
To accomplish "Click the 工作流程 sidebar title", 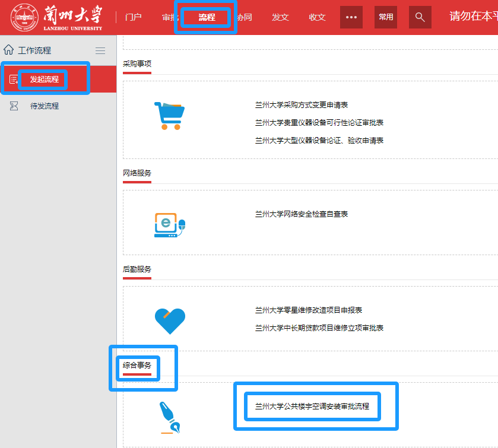I will coord(34,50).
